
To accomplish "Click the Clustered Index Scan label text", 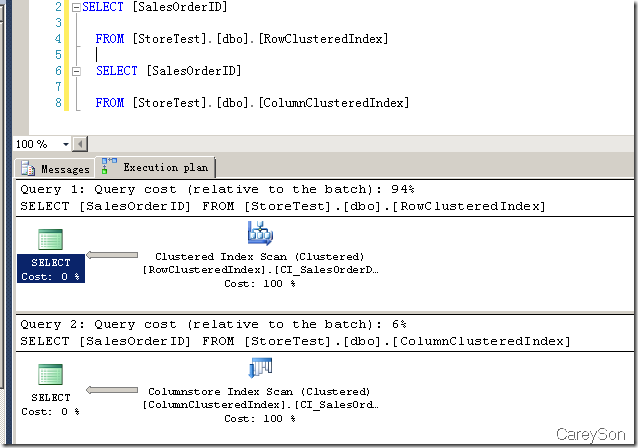I will pos(259,257).
